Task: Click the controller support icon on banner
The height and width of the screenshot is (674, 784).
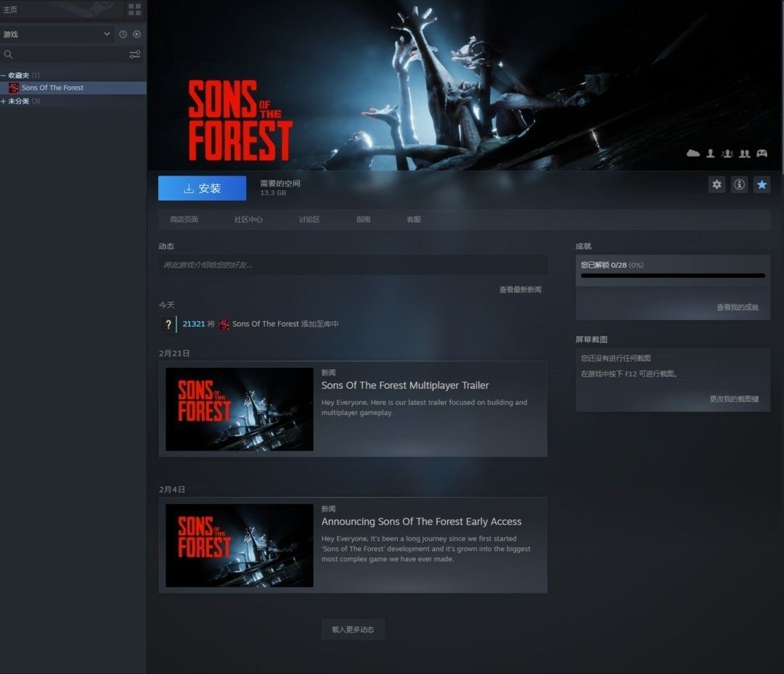Action: tap(761, 153)
